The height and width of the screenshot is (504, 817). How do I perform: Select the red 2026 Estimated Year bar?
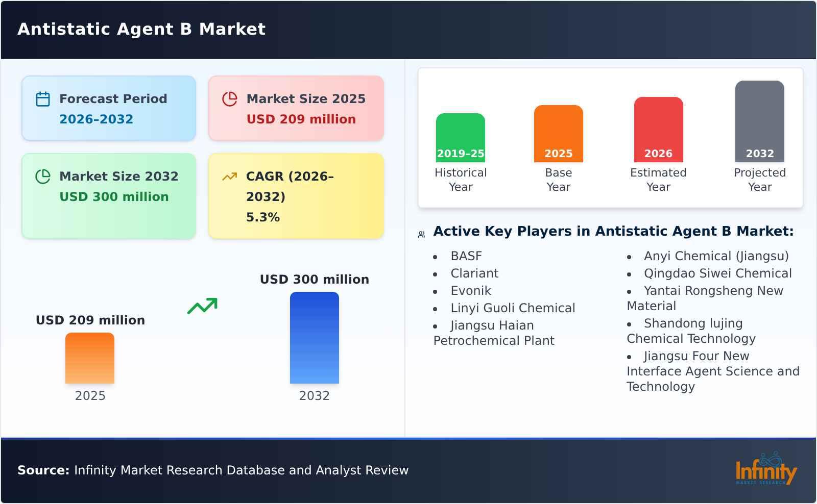pos(659,130)
